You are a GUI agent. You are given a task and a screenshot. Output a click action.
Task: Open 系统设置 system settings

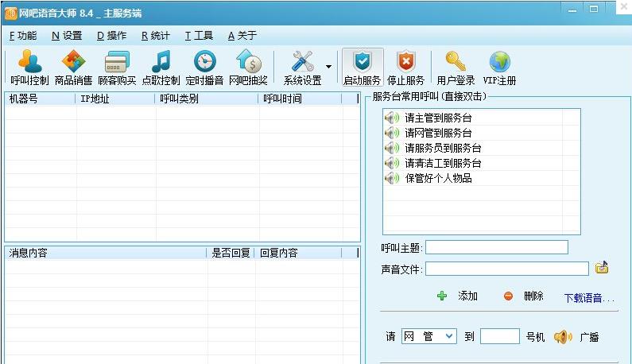[302, 68]
